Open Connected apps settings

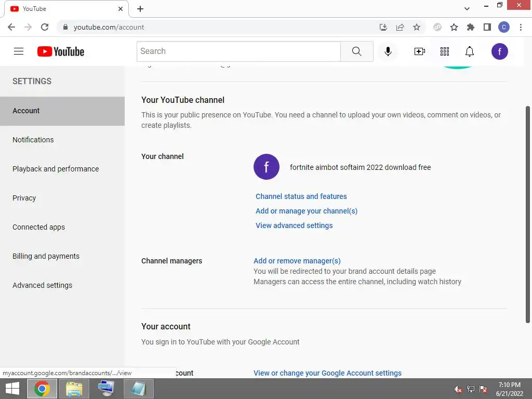(x=62, y=228)
